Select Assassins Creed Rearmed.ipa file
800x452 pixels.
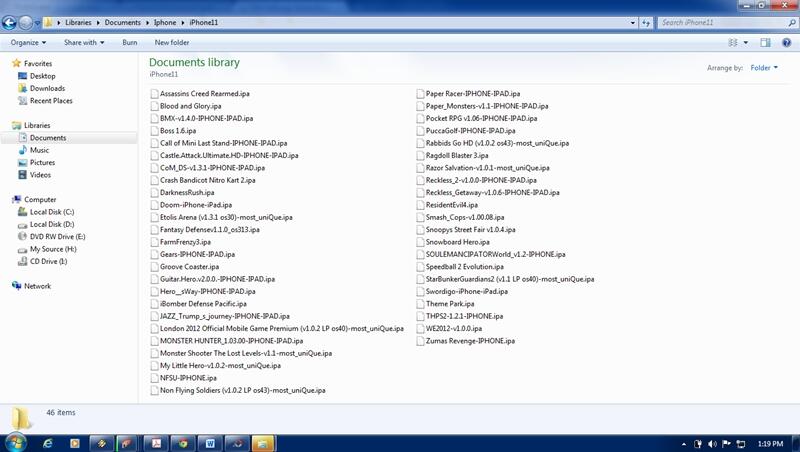coord(200,94)
